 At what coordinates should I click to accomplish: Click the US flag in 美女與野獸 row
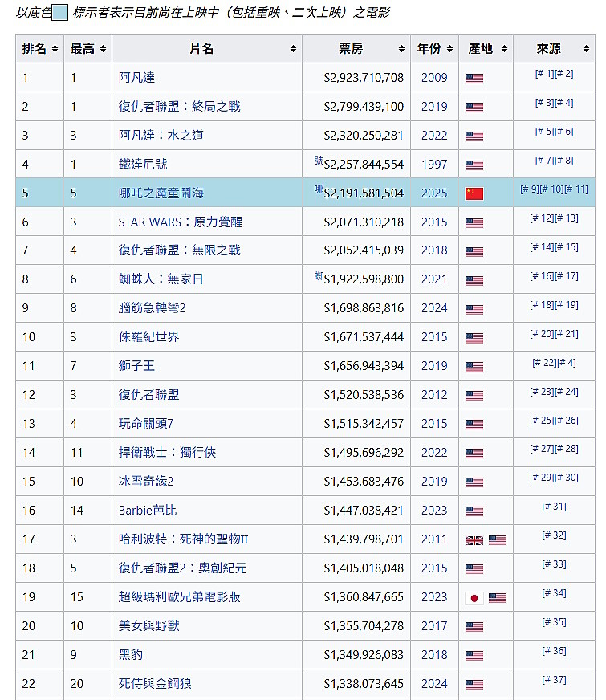pos(474,627)
